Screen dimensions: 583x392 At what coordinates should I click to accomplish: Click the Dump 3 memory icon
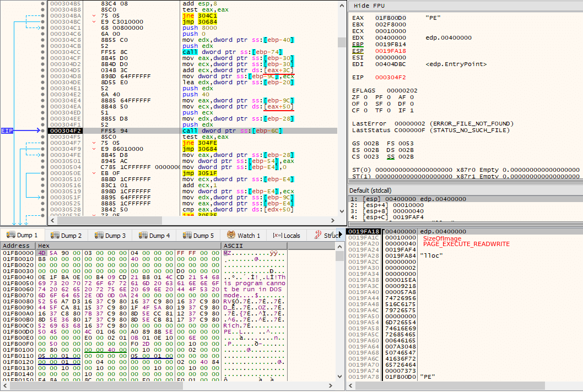tap(99, 235)
